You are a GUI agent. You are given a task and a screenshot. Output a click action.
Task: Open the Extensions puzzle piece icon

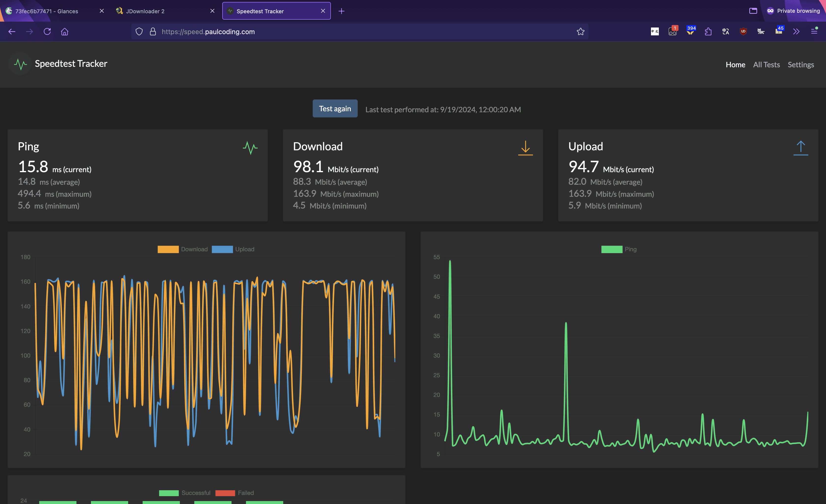(x=708, y=31)
